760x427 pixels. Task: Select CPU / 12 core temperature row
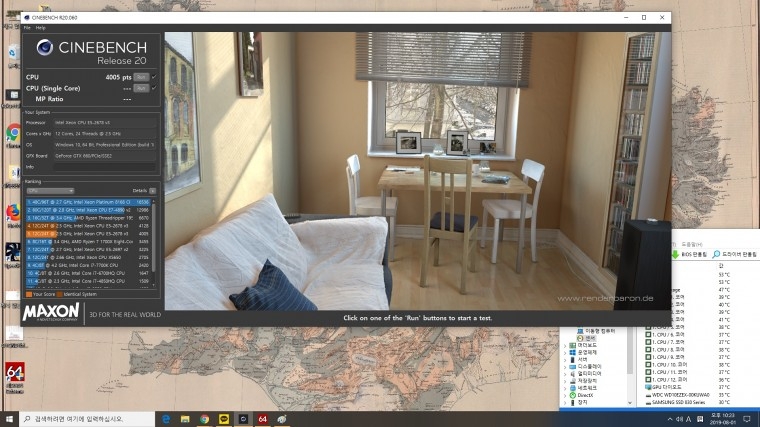[x=688, y=380]
